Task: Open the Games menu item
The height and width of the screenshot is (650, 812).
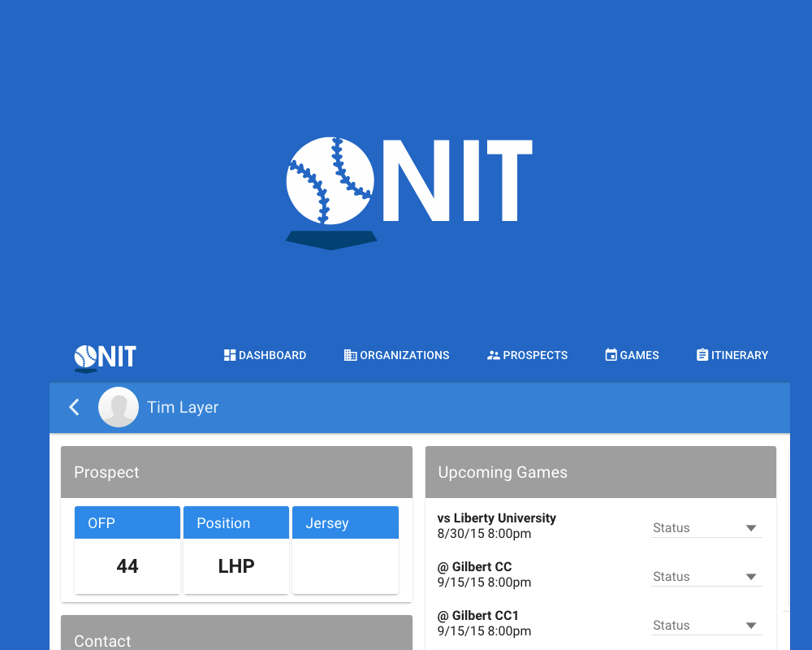Action: coord(632,355)
